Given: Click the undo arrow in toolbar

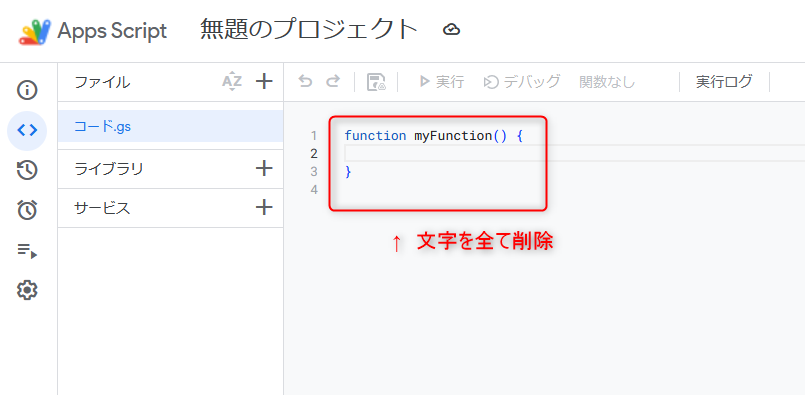Looking at the screenshot, I should point(305,82).
